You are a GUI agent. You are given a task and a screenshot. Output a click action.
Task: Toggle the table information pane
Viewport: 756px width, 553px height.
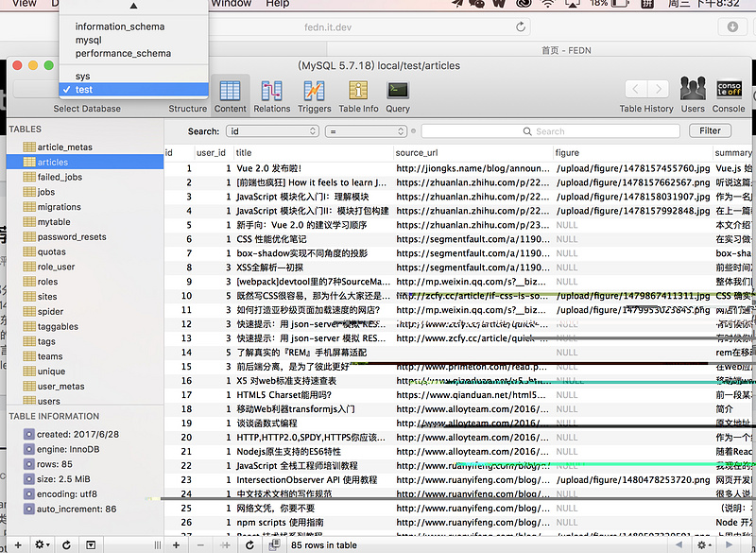tap(91, 544)
